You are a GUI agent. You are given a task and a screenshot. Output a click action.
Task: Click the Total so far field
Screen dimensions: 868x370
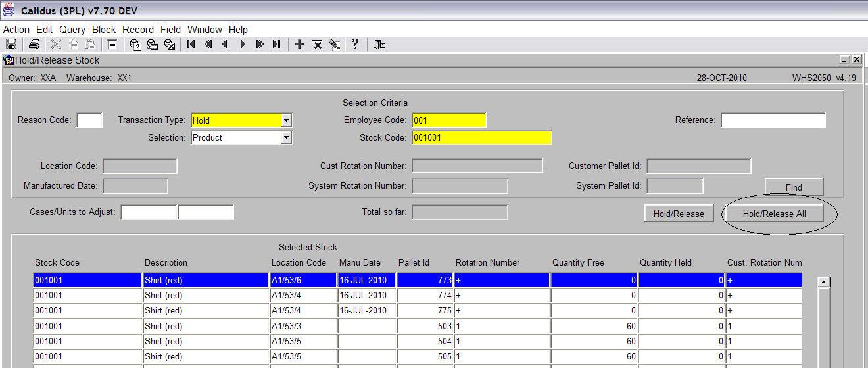(x=460, y=212)
